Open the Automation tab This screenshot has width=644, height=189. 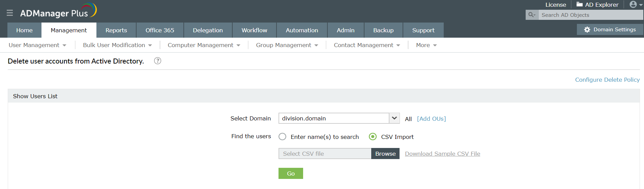pyautogui.click(x=302, y=30)
